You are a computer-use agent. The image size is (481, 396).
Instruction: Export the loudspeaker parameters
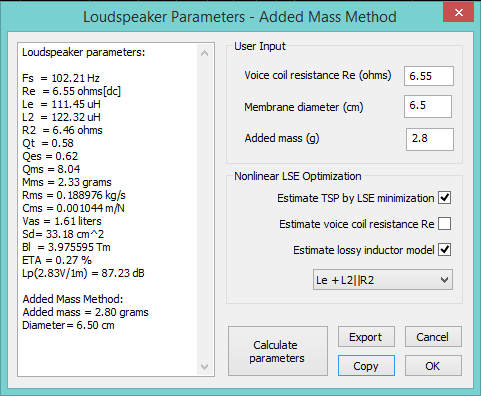tap(366, 337)
